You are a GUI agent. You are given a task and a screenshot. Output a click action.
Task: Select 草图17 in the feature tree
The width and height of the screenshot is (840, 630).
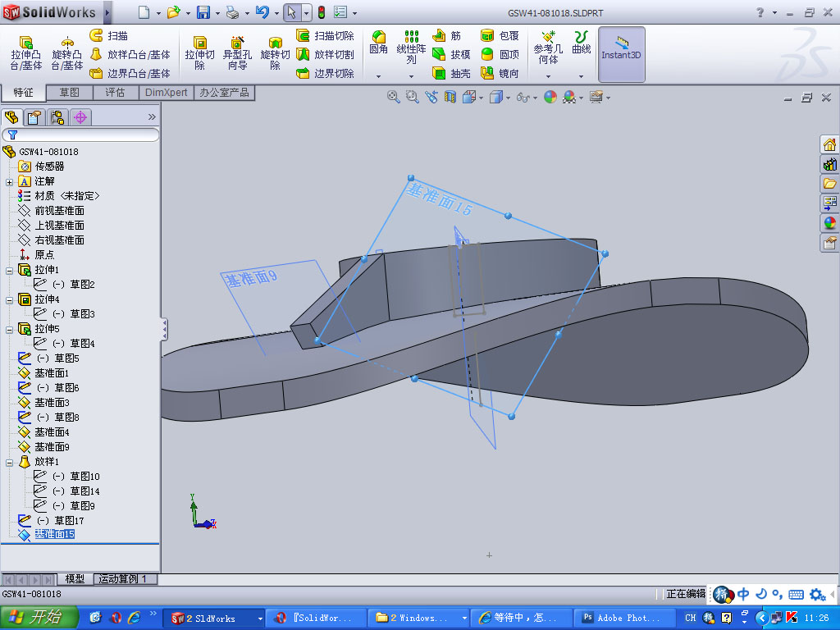(x=69, y=520)
